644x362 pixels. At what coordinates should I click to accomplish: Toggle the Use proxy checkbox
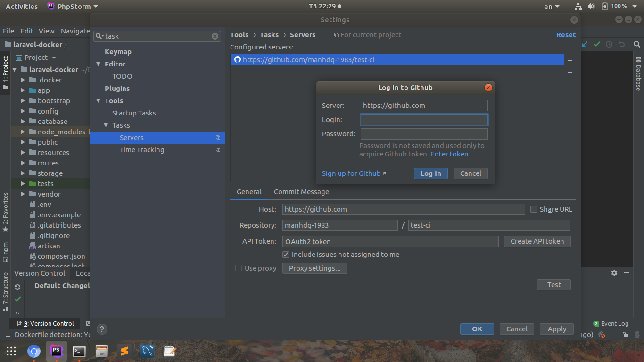(x=239, y=268)
